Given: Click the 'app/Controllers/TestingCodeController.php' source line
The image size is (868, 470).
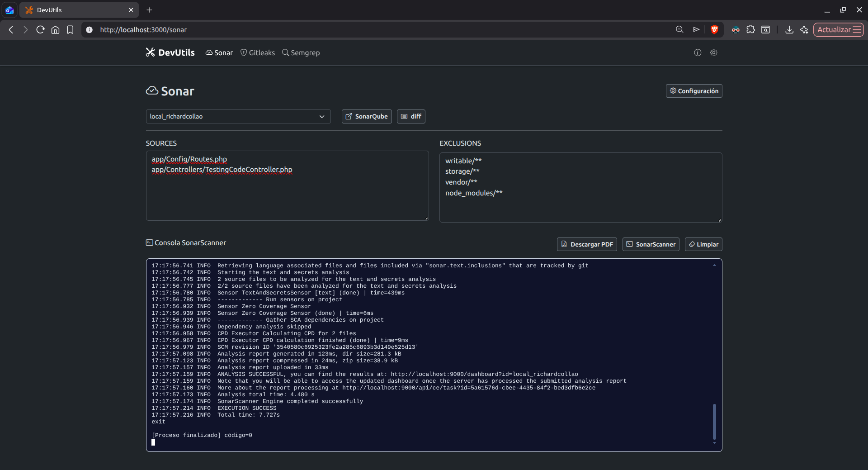Looking at the screenshot, I should click(x=222, y=170).
